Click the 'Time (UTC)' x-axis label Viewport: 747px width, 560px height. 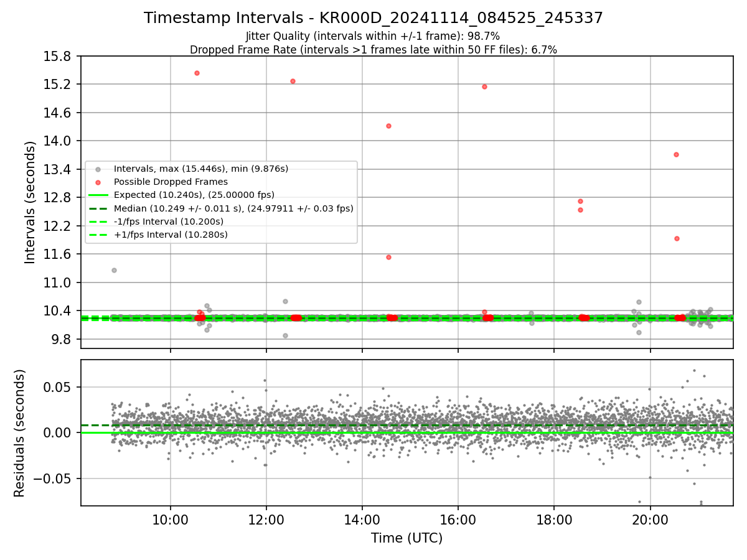tap(406, 538)
